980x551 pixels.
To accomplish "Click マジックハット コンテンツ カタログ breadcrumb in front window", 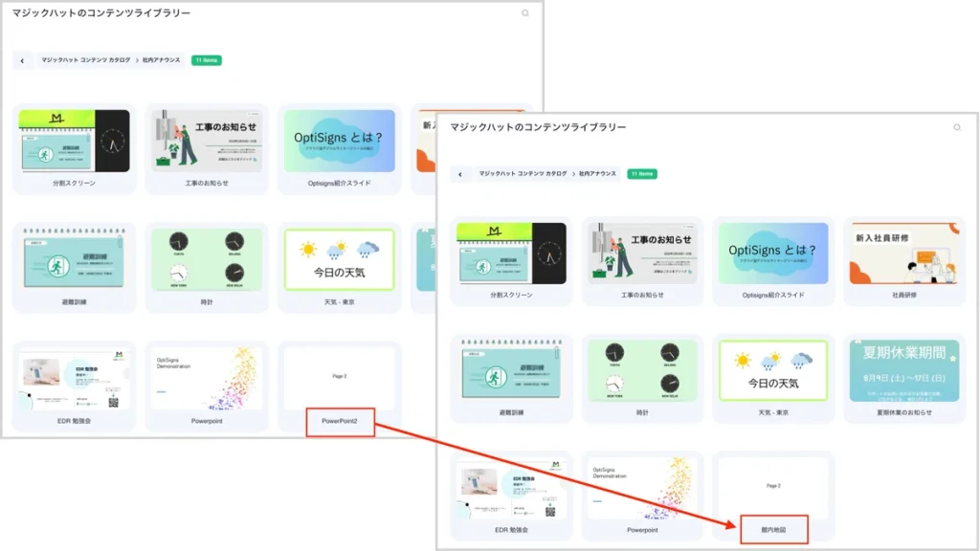I will pyautogui.click(x=523, y=174).
